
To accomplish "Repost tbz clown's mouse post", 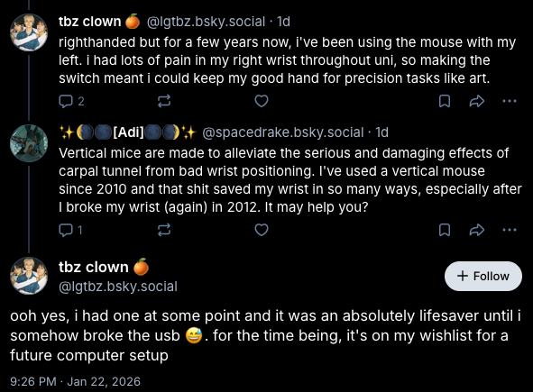I will [164, 101].
